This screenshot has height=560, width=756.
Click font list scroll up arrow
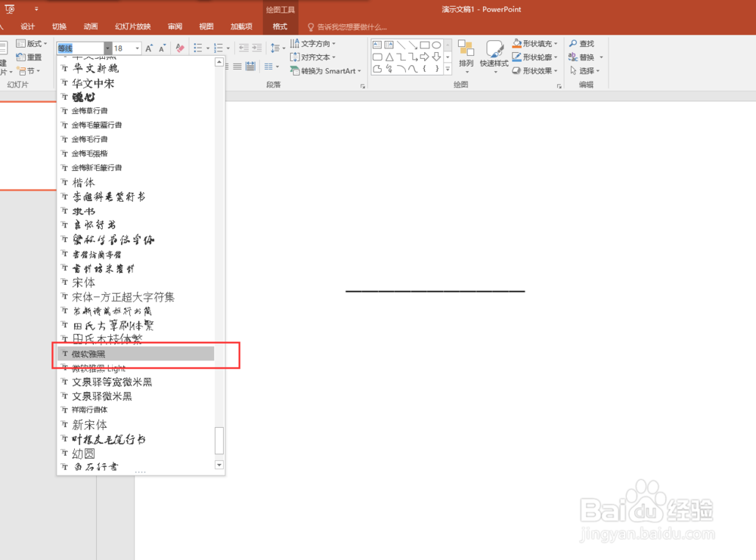219,62
